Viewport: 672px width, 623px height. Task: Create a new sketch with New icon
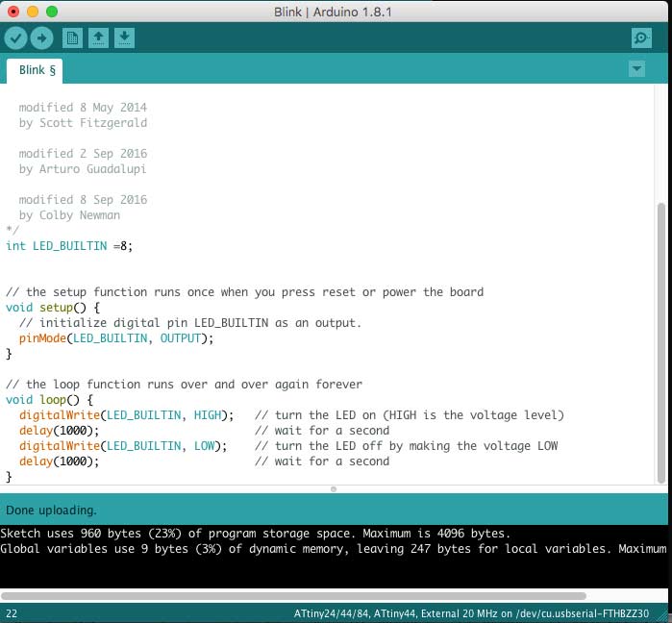[72, 38]
